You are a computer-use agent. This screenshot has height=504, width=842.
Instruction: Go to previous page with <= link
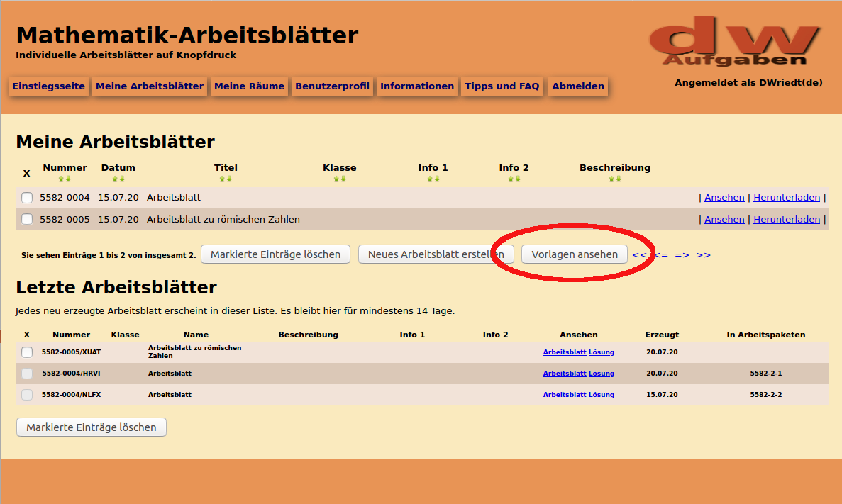tap(661, 255)
